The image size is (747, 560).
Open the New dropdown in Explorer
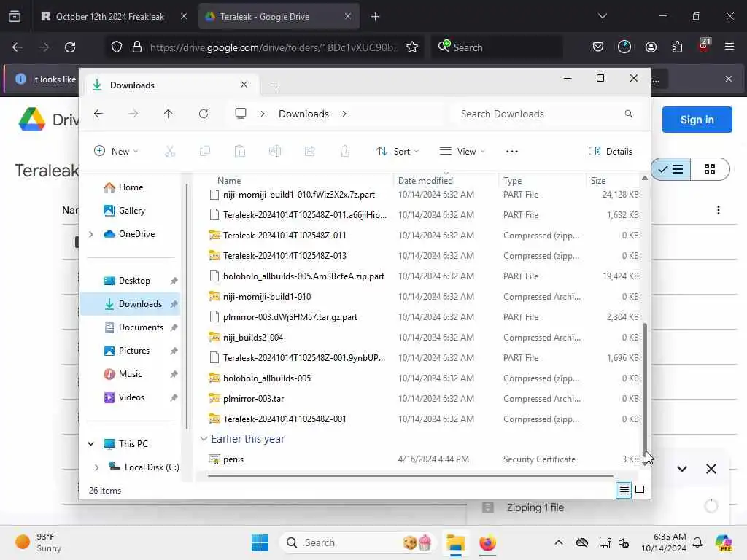(116, 152)
